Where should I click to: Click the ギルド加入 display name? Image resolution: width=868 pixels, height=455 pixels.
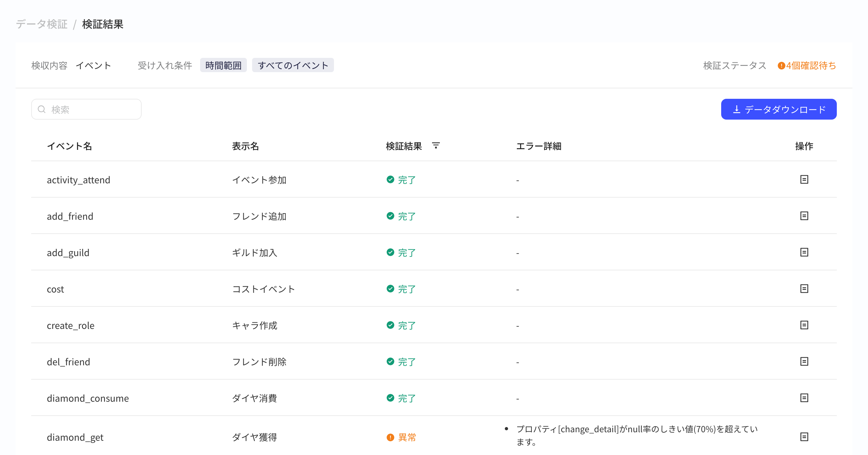254,253
